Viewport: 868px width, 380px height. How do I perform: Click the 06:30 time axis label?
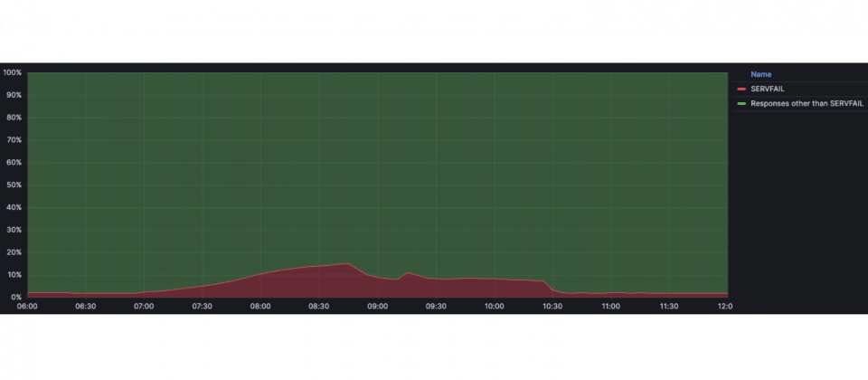(86, 307)
